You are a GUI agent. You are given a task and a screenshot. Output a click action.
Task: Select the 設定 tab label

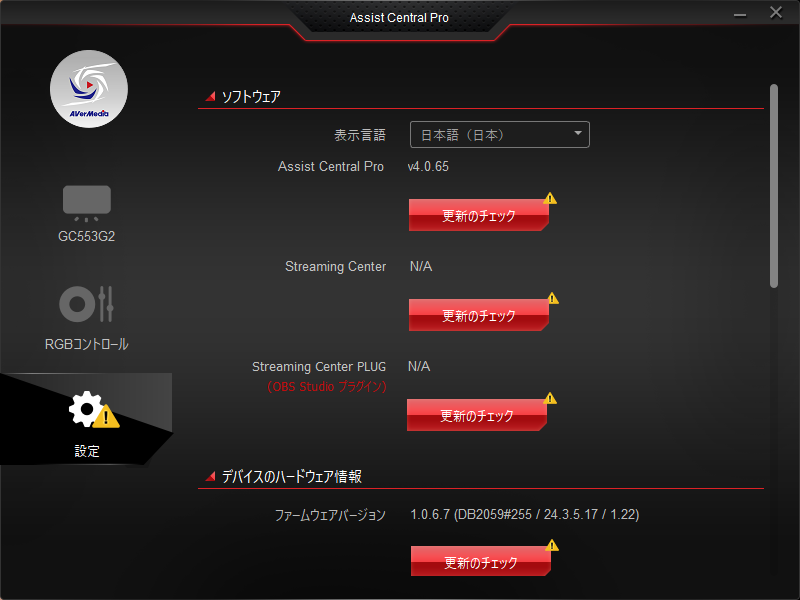pyautogui.click(x=87, y=451)
